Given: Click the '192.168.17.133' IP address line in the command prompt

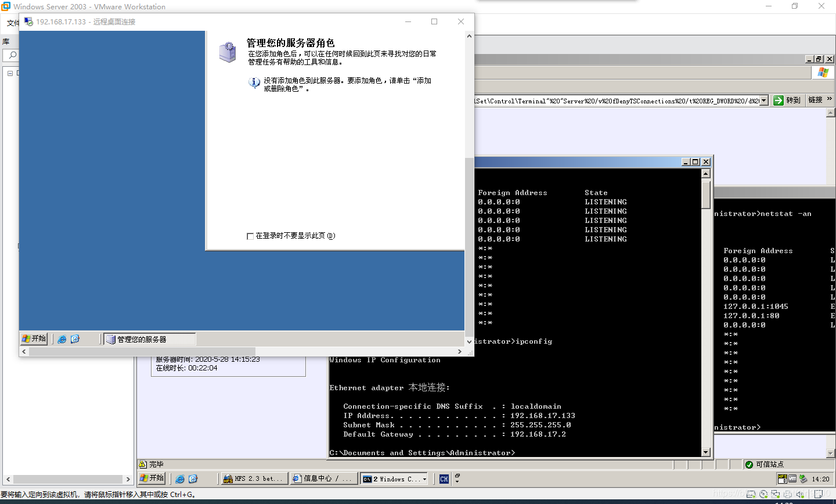Looking at the screenshot, I should coord(459,416).
